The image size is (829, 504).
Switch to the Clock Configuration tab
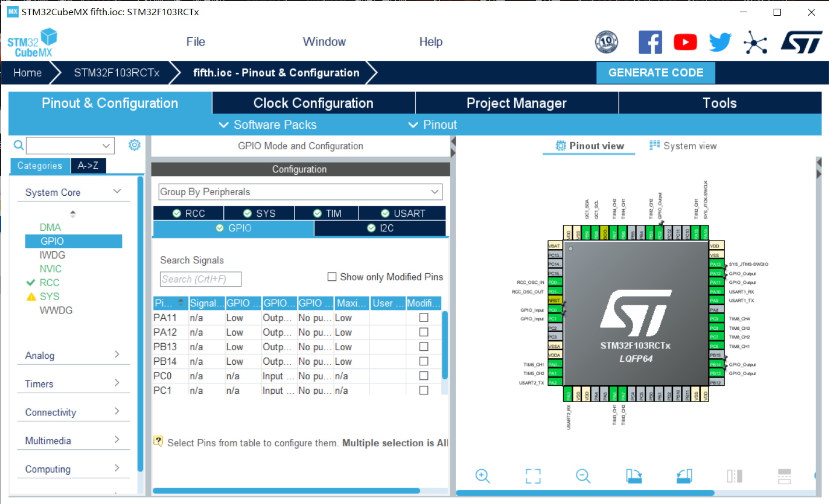[313, 103]
